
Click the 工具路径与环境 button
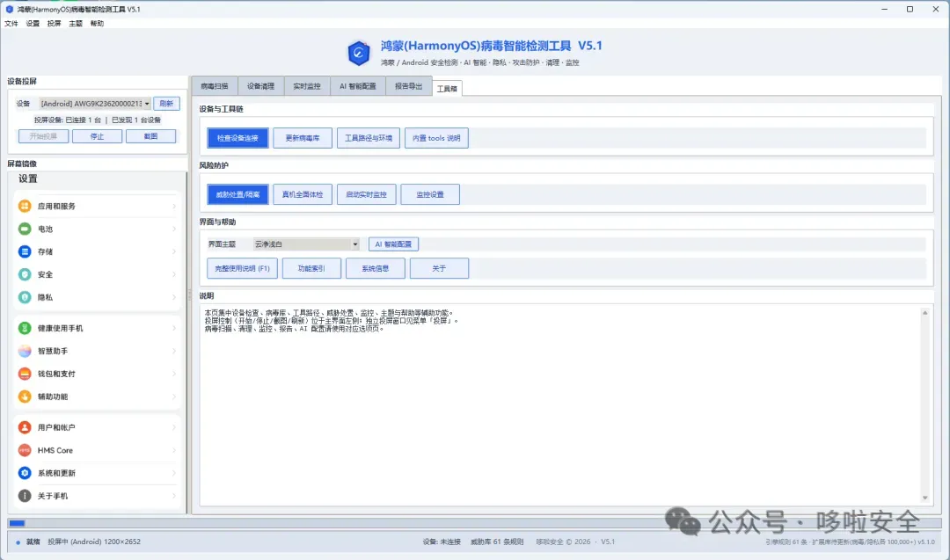click(369, 138)
